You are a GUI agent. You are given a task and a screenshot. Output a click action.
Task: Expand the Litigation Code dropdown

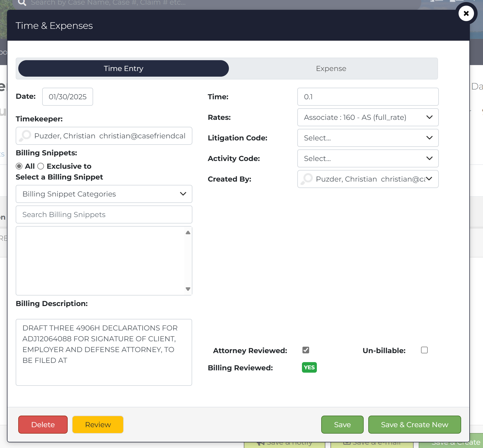(x=368, y=138)
